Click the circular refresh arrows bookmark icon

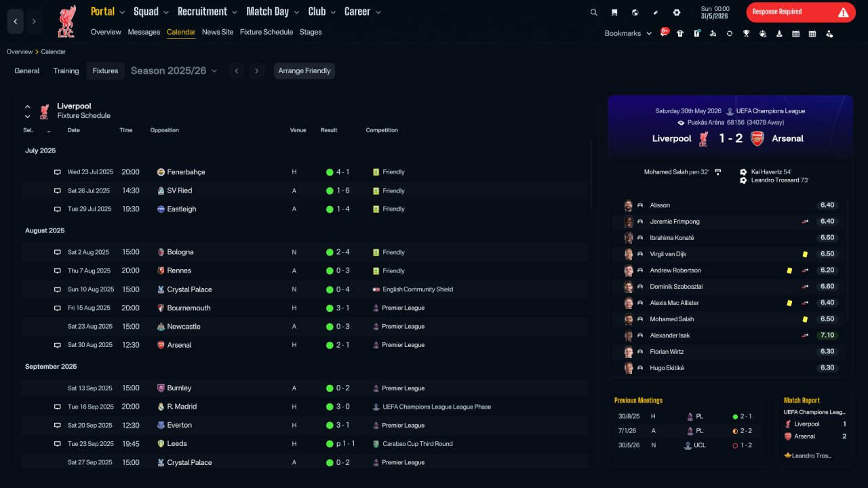[730, 33]
